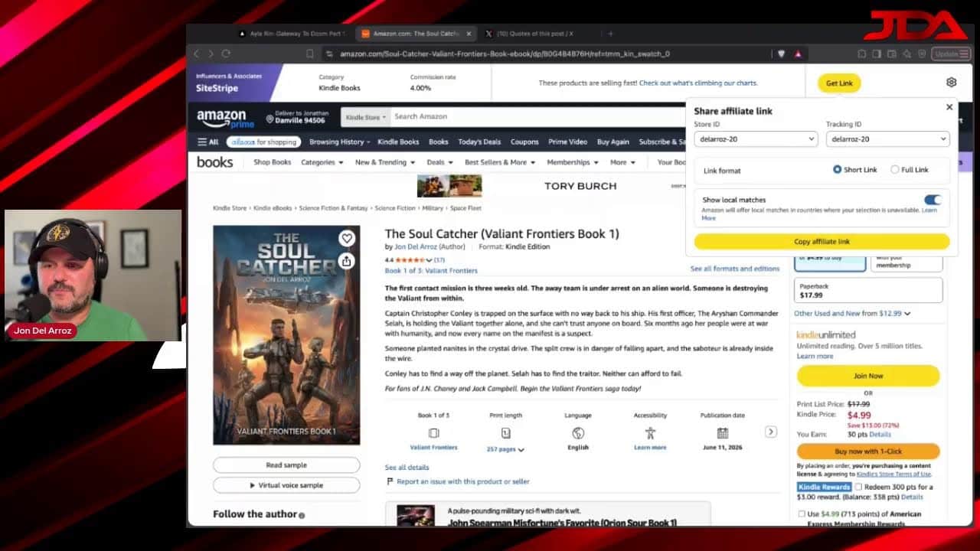Click the Copy affiliate link button
980x551 pixels.
point(822,242)
